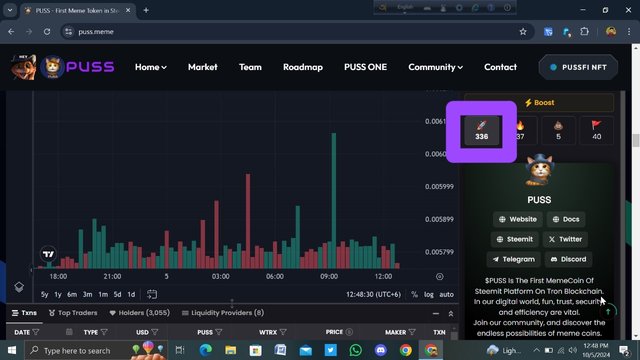Open the Telegram link
The height and width of the screenshot is (360, 640).
[513, 259]
